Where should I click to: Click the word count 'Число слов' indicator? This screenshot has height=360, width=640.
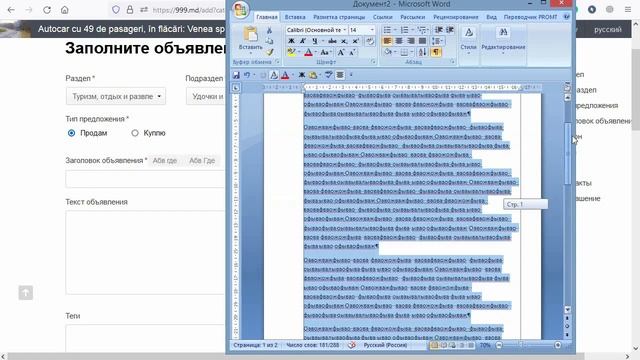point(313,345)
